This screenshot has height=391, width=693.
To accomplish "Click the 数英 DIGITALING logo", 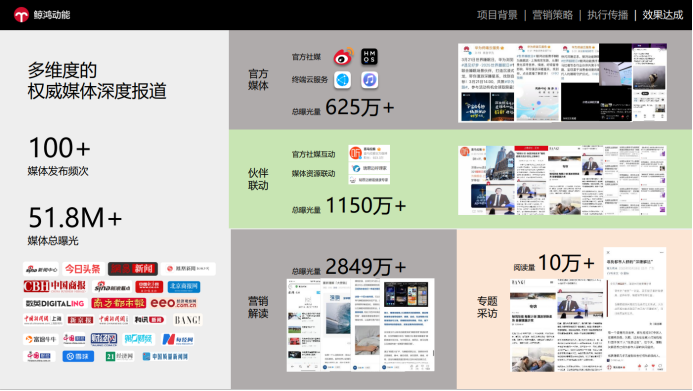I will pos(55,304).
